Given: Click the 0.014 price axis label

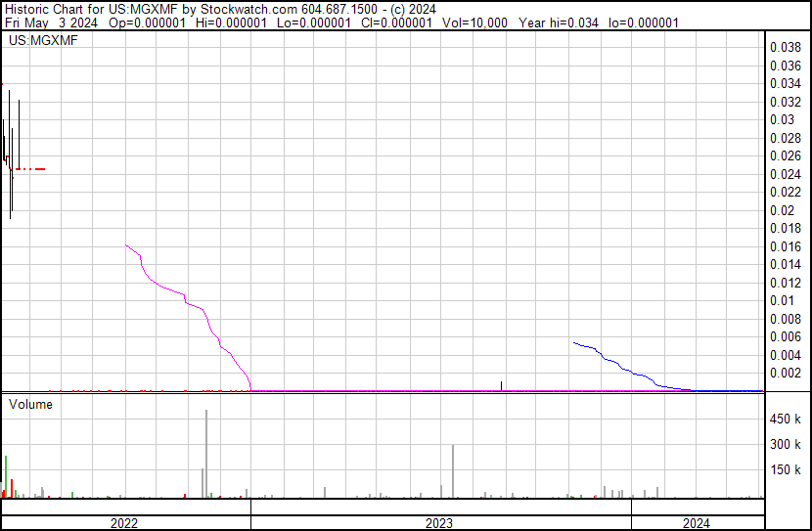Looking at the screenshot, I should coord(785,264).
